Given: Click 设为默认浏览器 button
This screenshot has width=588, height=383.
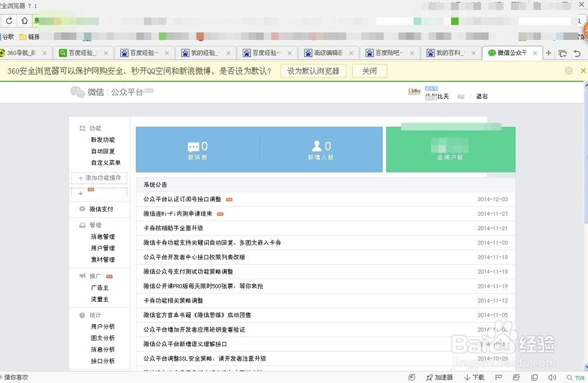Looking at the screenshot, I should [313, 71].
